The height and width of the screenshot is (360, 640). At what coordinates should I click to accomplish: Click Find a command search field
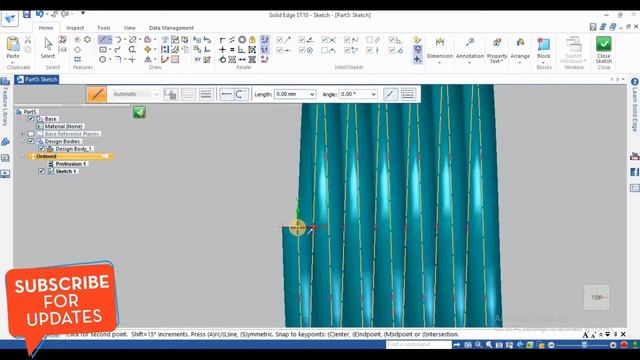tap(418, 345)
